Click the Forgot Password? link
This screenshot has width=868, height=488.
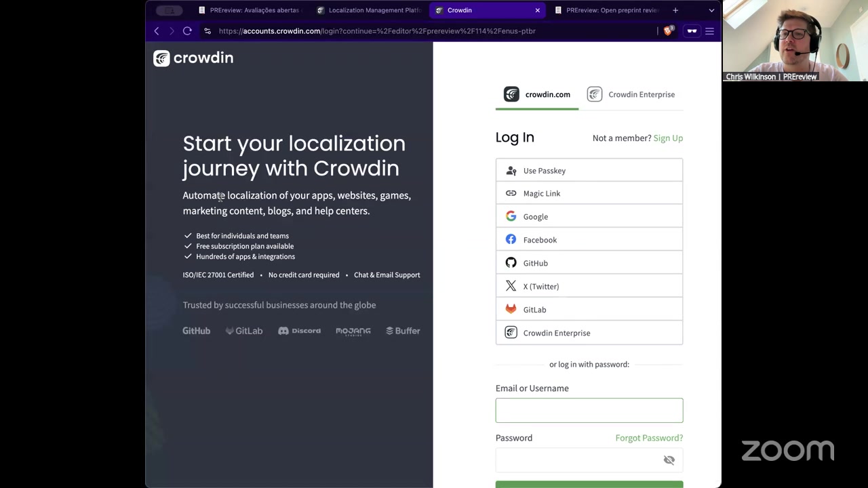[x=648, y=438]
